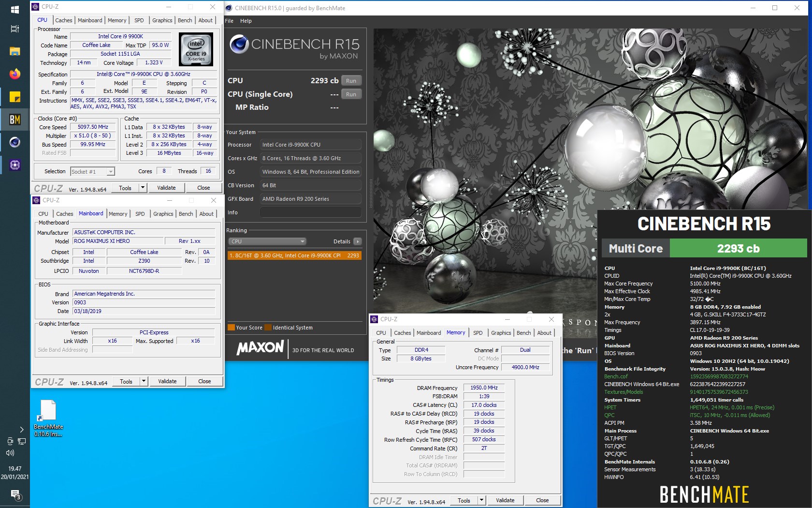Click Validate in top CPU-Z window
This screenshot has width=812, height=508.
166,188
